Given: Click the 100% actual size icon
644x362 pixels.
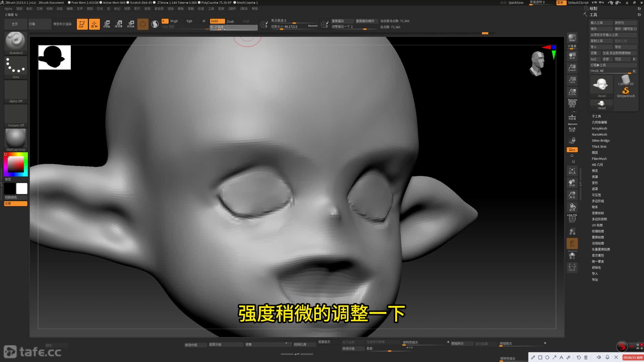Looking at the screenshot, I should [x=572, y=80].
